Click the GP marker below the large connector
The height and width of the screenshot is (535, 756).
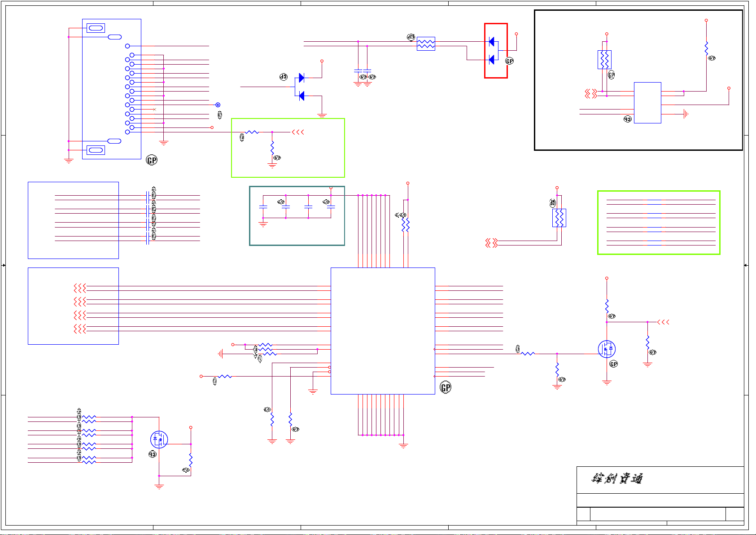pos(152,160)
